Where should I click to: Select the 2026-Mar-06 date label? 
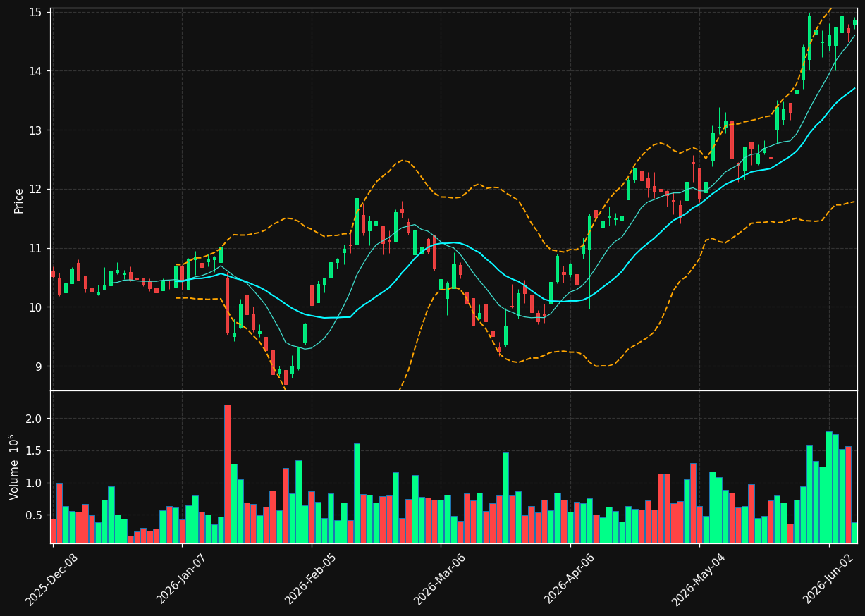point(440,579)
